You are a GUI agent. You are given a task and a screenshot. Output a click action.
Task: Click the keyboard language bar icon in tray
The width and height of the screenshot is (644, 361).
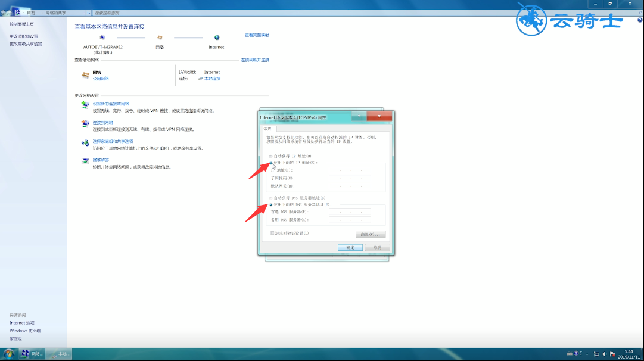(x=570, y=354)
